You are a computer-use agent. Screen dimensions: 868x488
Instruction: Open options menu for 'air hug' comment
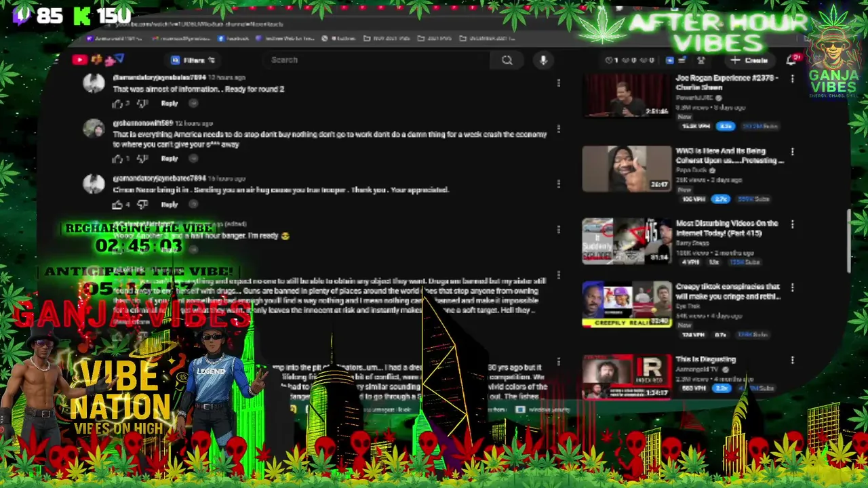[x=558, y=184]
